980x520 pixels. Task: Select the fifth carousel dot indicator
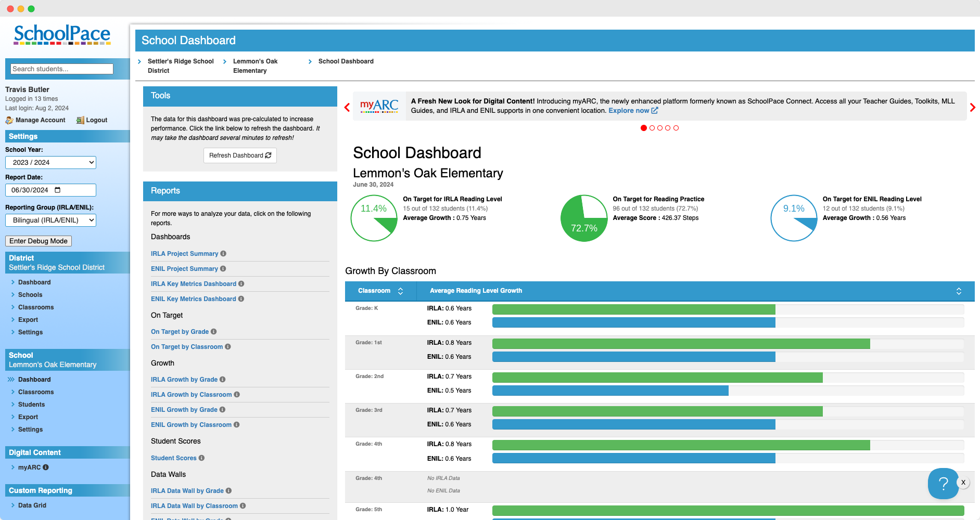click(676, 128)
